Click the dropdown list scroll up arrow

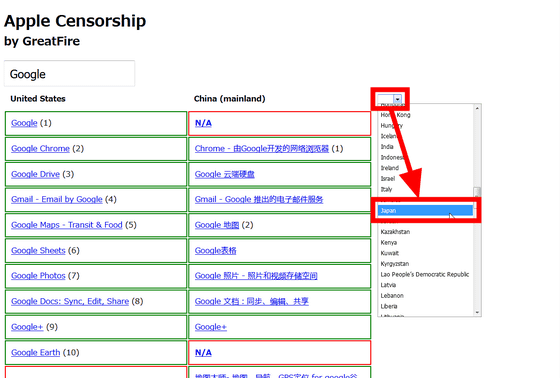pos(477,108)
